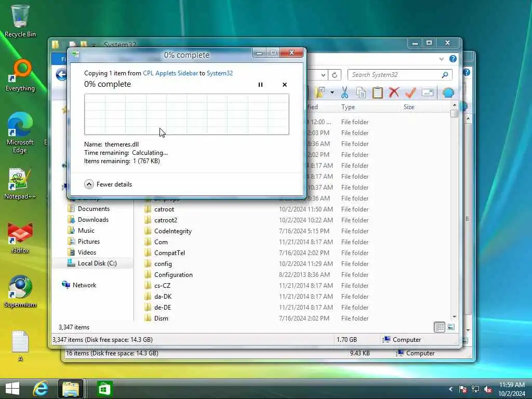Open Notepad++ desktop shortcut
The width and height of the screenshot is (532, 399).
(20, 183)
